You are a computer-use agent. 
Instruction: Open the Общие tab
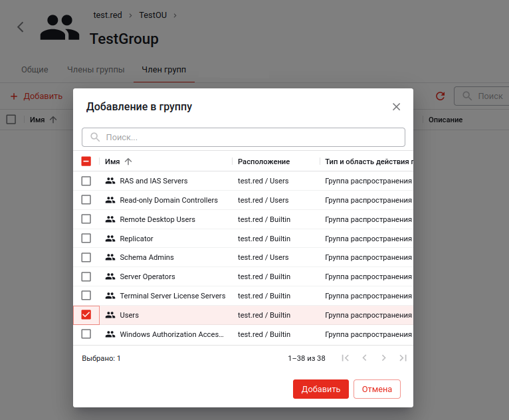click(x=35, y=69)
